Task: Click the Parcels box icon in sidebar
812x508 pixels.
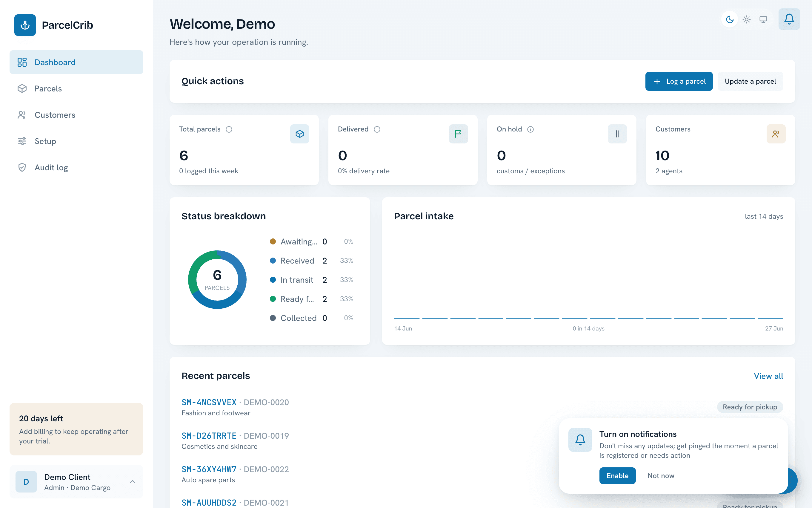Action: 22,88
